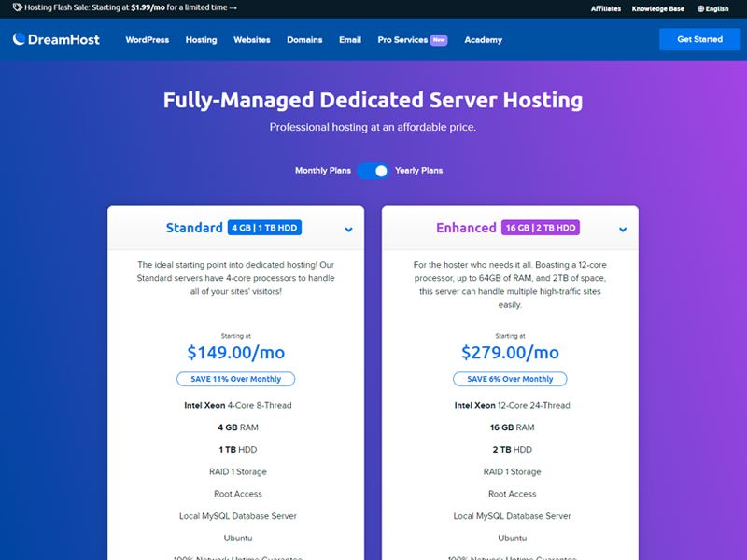Click the flash sale tag icon
Screen dimensions: 747x560
(17, 7)
